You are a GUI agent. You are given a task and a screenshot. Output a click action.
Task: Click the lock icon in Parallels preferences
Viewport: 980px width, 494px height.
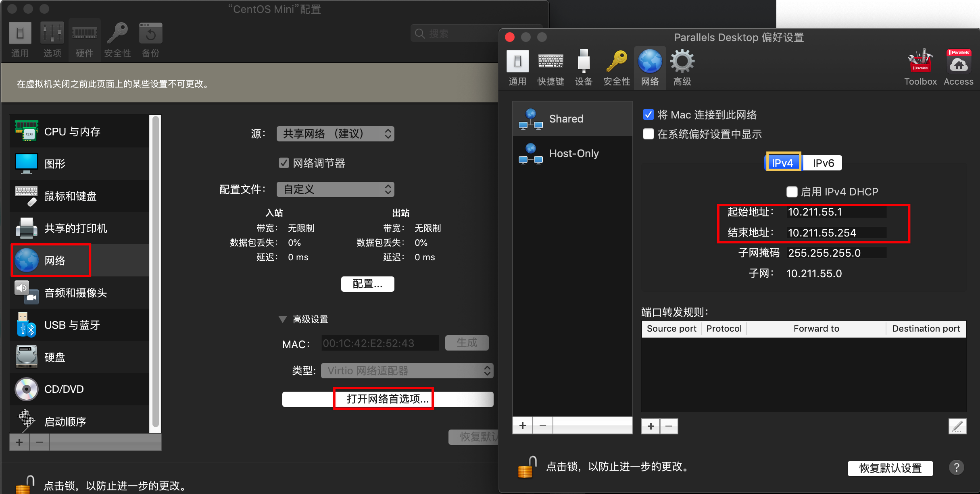[527, 467]
